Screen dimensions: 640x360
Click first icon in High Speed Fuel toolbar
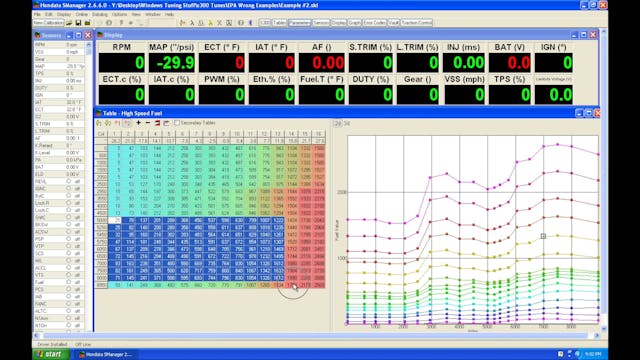pyautogui.click(x=99, y=123)
